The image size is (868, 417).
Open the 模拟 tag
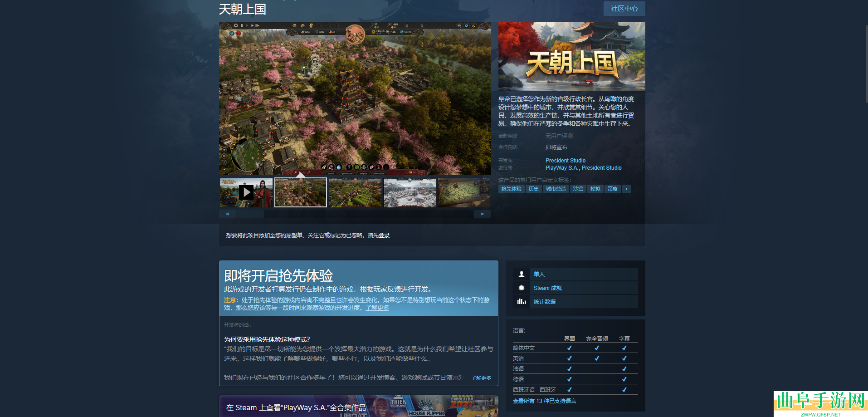coord(595,189)
